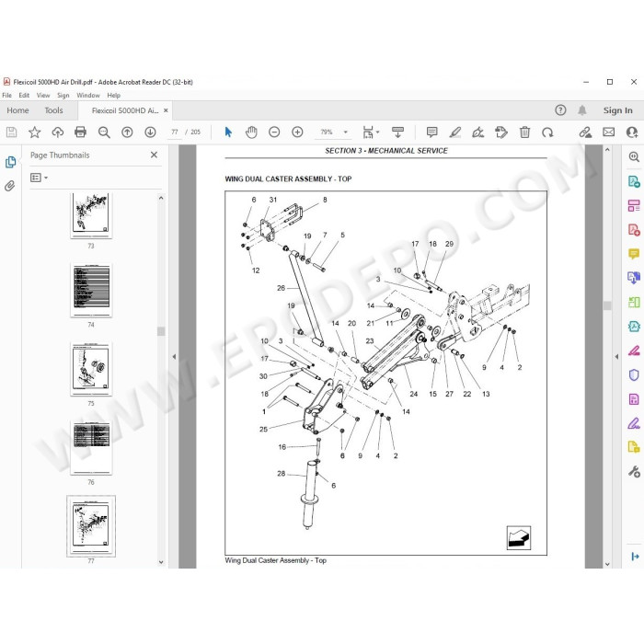The image size is (644, 644).
Task: Select page 74 thumbnail
Action: [x=91, y=291]
